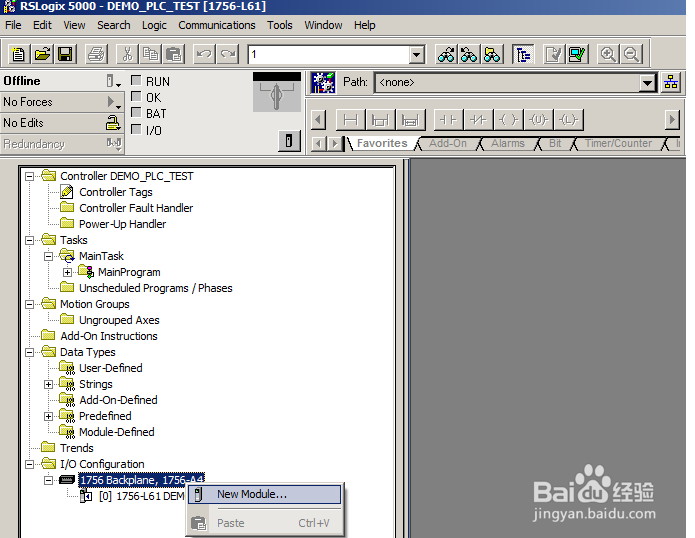Collapse the I/O Configuration node
Image resolution: width=695 pixels, height=538 pixels.
coord(29,464)
